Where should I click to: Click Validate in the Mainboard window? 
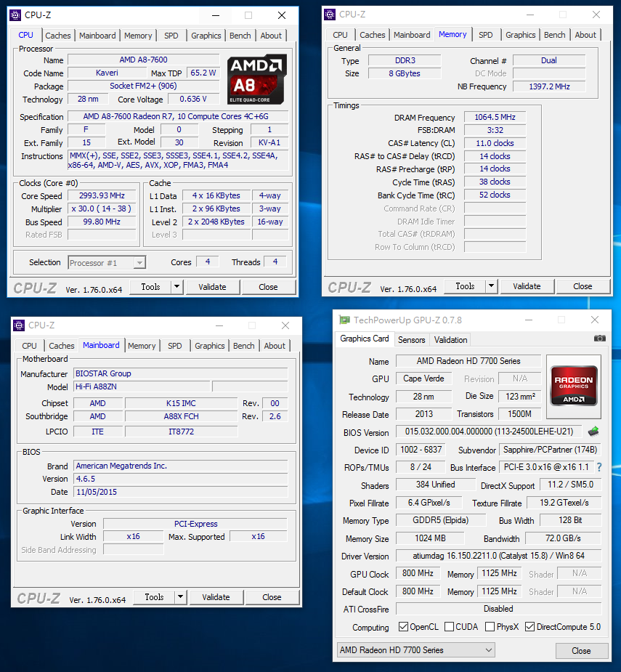(x=216, y=597)
